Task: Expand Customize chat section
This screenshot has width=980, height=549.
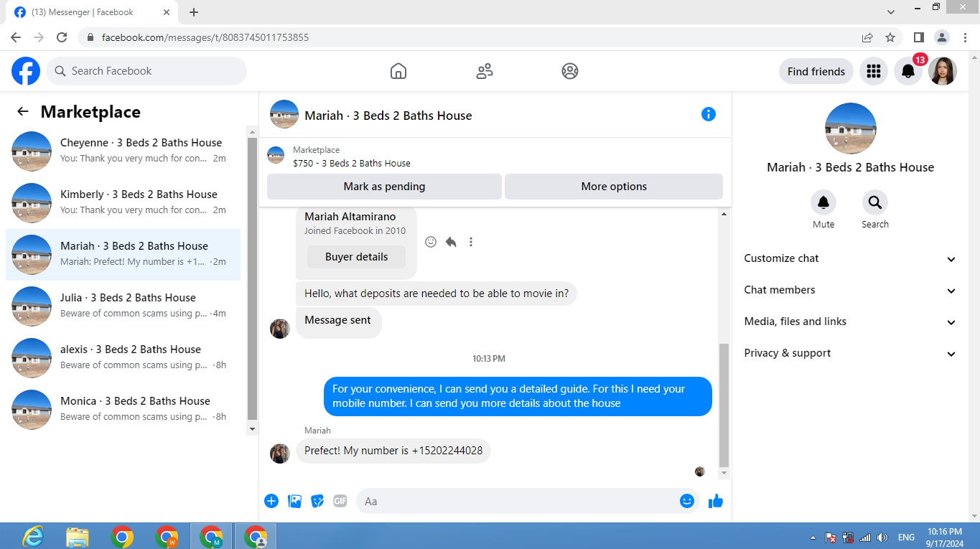Action: coord(850,258)
